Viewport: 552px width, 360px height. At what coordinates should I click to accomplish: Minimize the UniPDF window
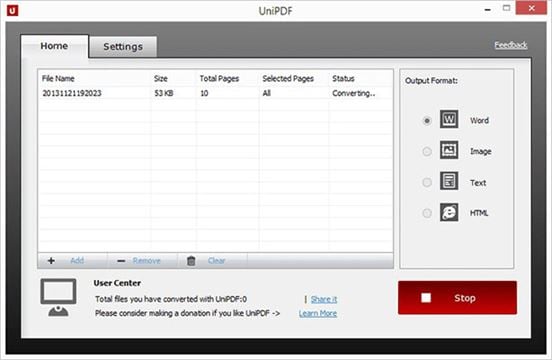[488, 9]
